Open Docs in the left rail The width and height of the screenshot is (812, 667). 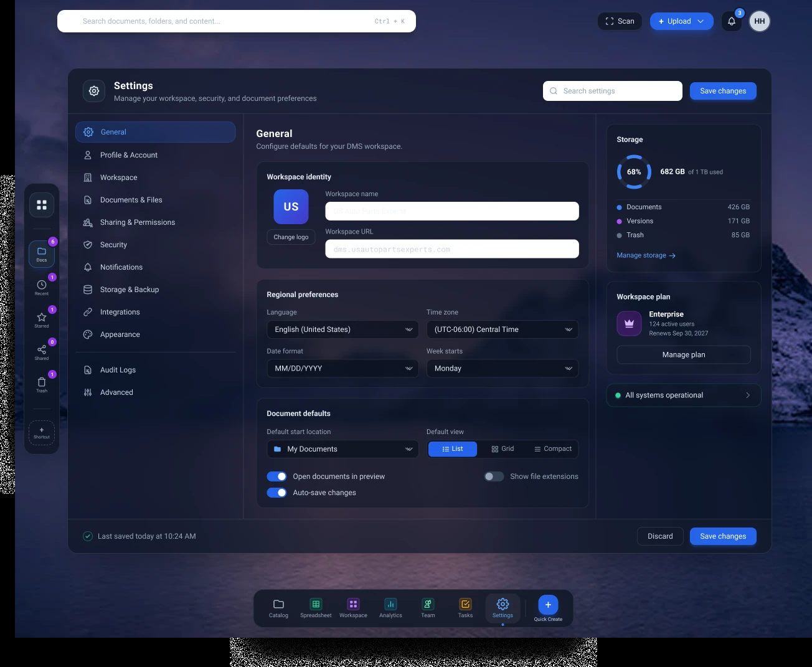(x=42, y=254)
